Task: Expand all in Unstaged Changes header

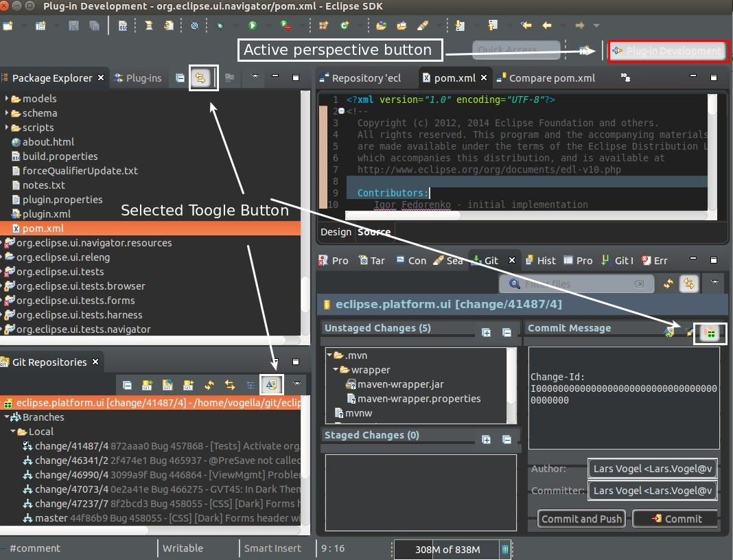Action: click(x=487, y=333)
